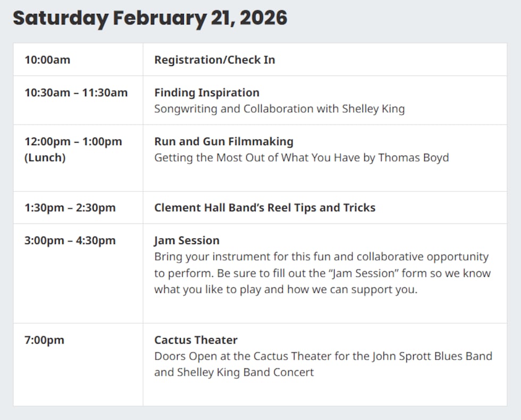
Task: Click the 10:30am – 11:30am time slot
Action: click(76, 93)
